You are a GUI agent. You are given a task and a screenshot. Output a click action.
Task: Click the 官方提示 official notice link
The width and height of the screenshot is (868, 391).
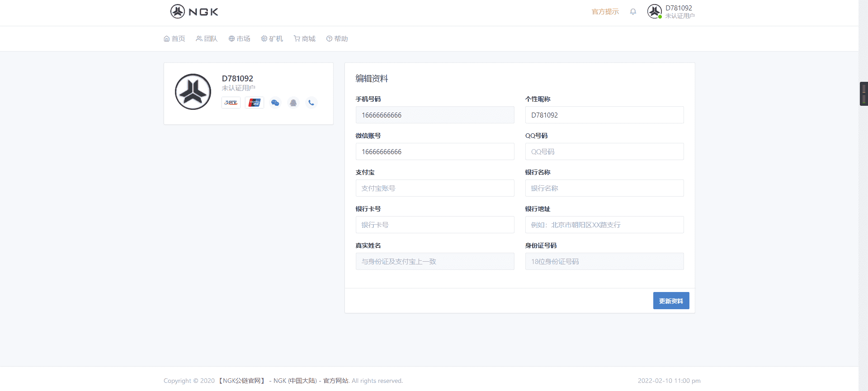(x=605, y=12)
